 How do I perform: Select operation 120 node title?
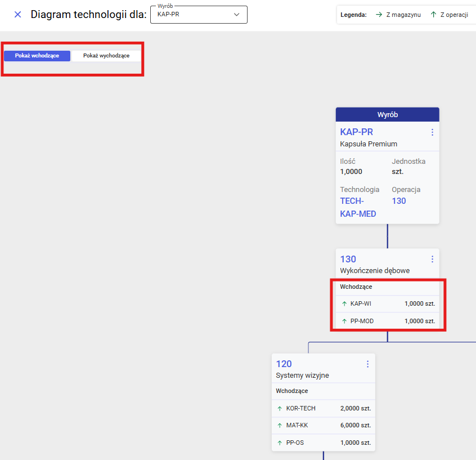(x=284, y=364)
